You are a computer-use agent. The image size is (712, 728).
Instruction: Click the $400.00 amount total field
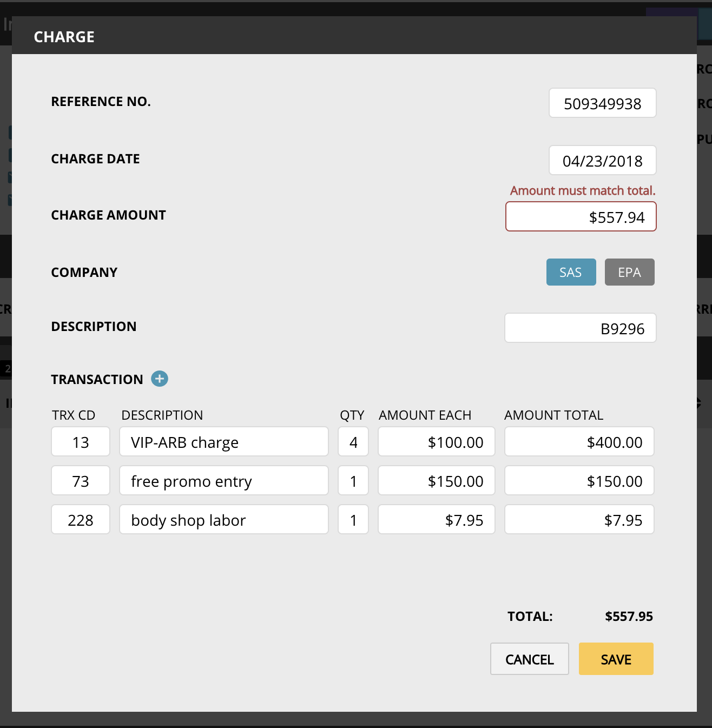pyautogui.click(x=579, y=442)
